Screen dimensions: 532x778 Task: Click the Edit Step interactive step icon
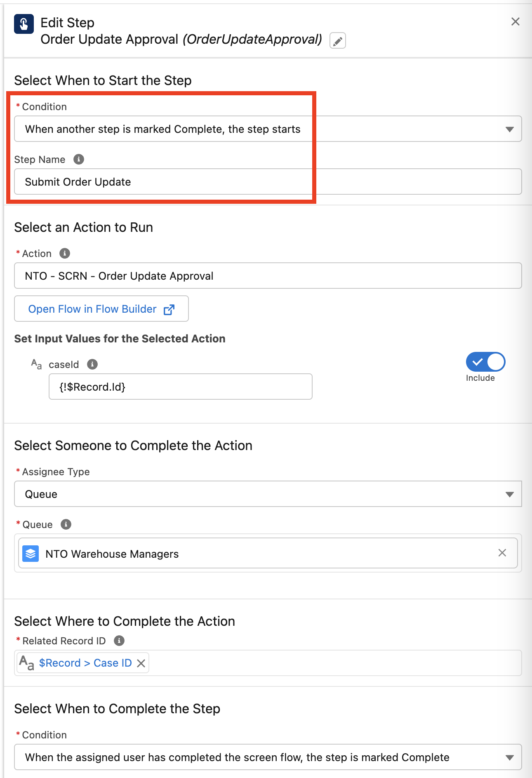pos(24,24)
